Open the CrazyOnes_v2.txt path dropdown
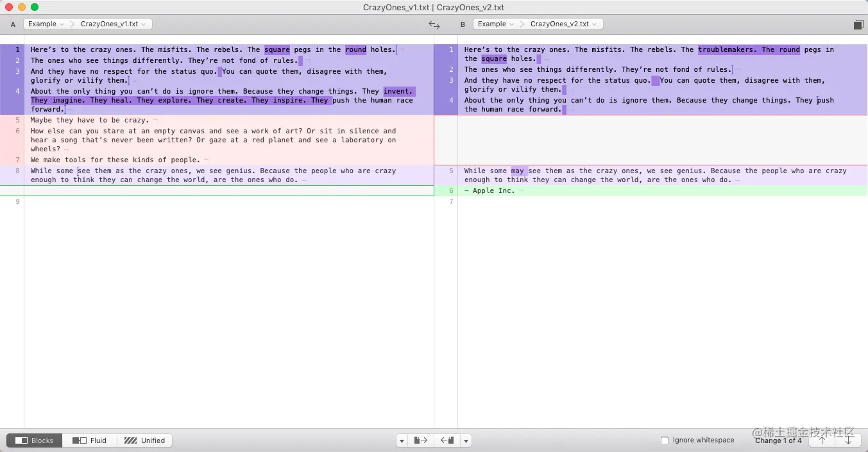This screenshot has width=868, height=452. (x=563, y=24)
